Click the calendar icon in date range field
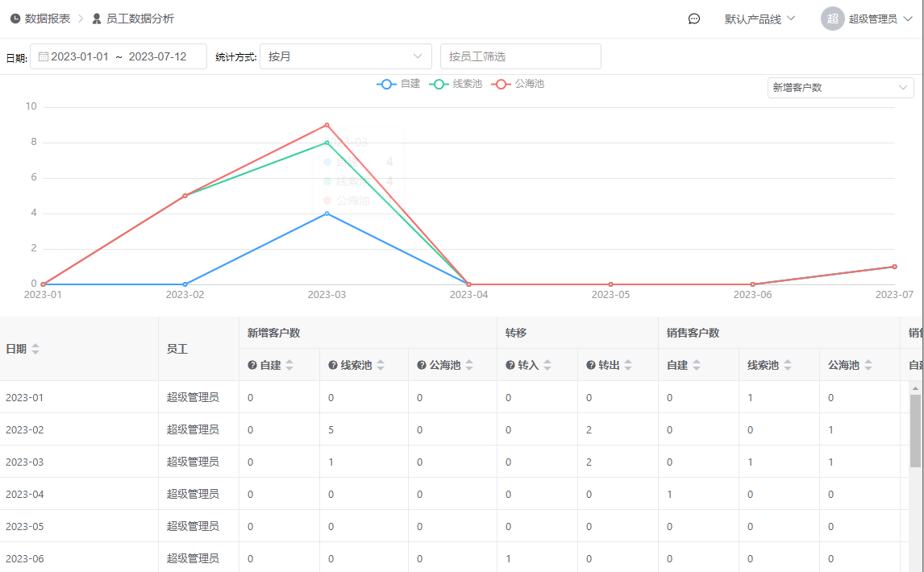The height and width of the screenshot is (572, 924). tap(44, 56)
